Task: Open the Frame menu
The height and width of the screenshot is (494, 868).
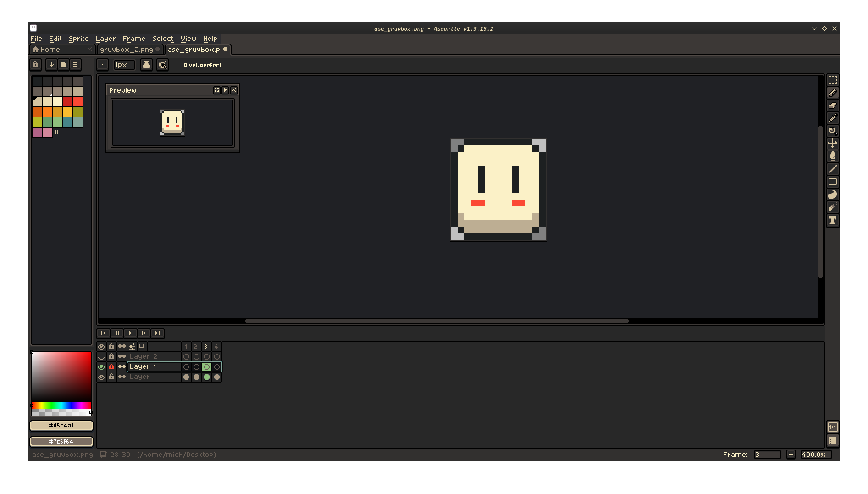Action: tap(134, 39)
